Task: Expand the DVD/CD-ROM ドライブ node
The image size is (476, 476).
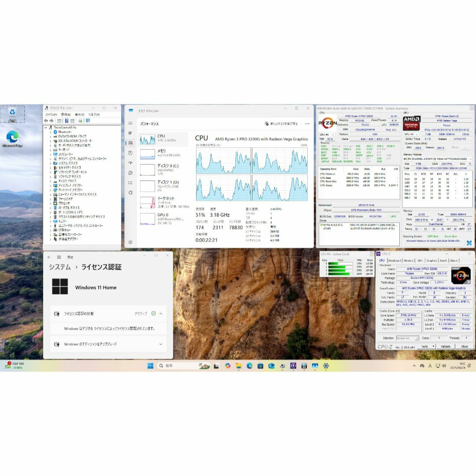Action: point(50,137)
